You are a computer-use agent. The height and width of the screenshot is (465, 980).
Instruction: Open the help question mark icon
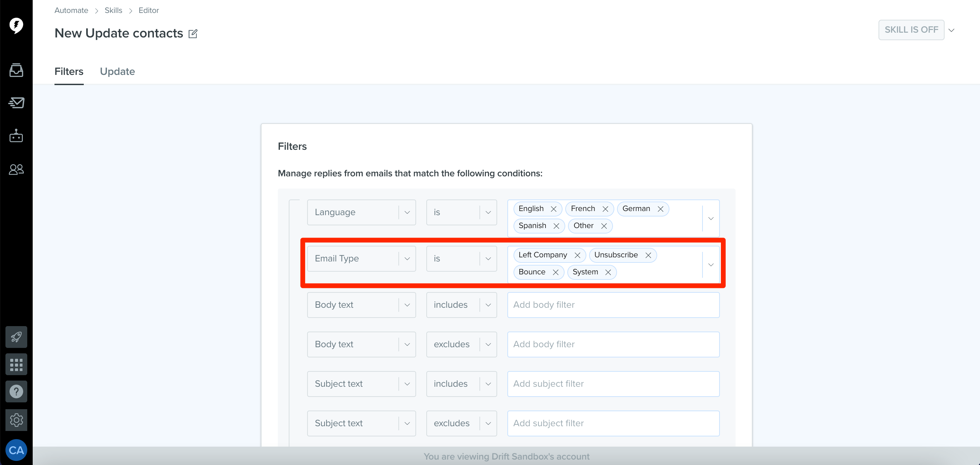click(x=16, y=391)
